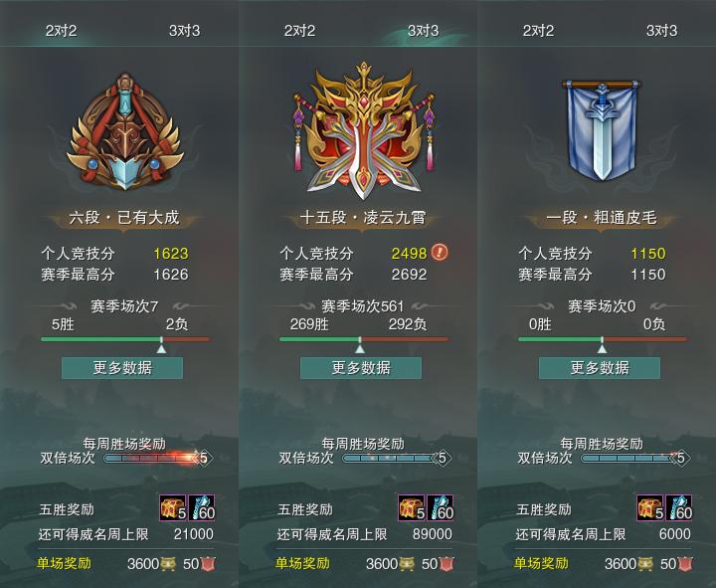Switch to the 2对2 tab in the middle panel
This screenshot has height=588, width=716.
[299, 31]
